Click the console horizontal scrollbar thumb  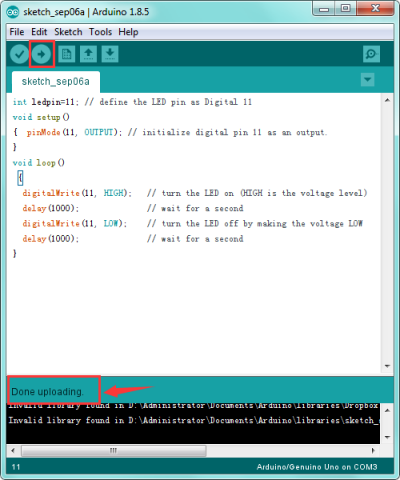click(x=114, y=451)
